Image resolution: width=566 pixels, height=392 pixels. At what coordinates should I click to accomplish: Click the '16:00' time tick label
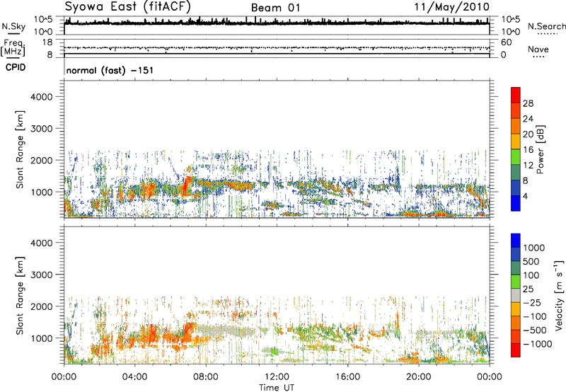tap(347, 377)
